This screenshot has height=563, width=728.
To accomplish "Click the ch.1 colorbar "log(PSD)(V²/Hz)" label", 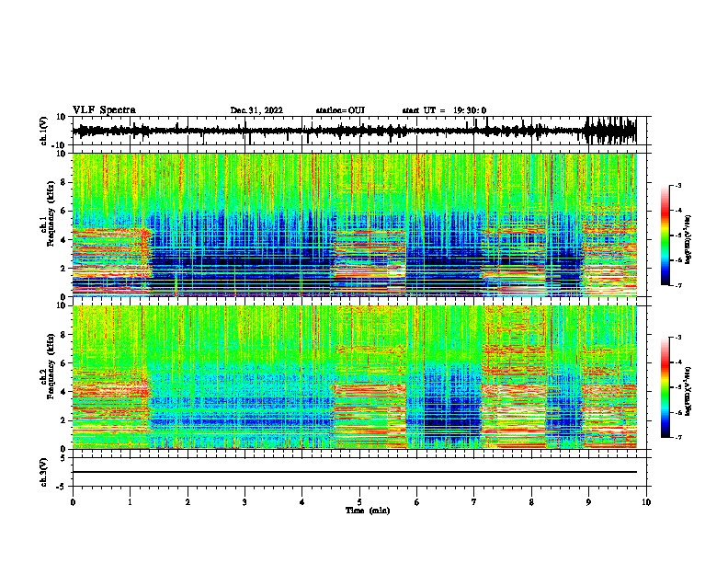I will (x=688, y=239).
